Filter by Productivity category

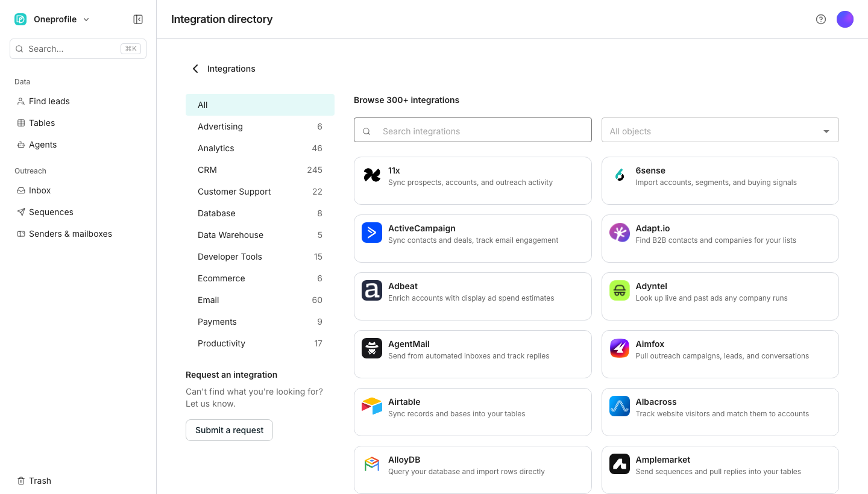point(260,343)
